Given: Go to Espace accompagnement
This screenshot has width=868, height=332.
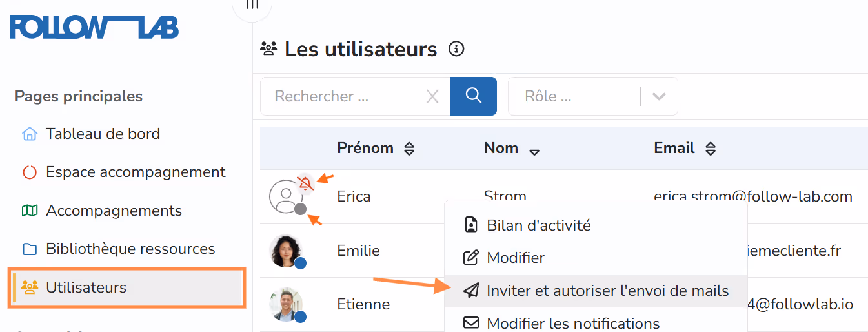Looking at the screenshot, I should tap(136, 172).
